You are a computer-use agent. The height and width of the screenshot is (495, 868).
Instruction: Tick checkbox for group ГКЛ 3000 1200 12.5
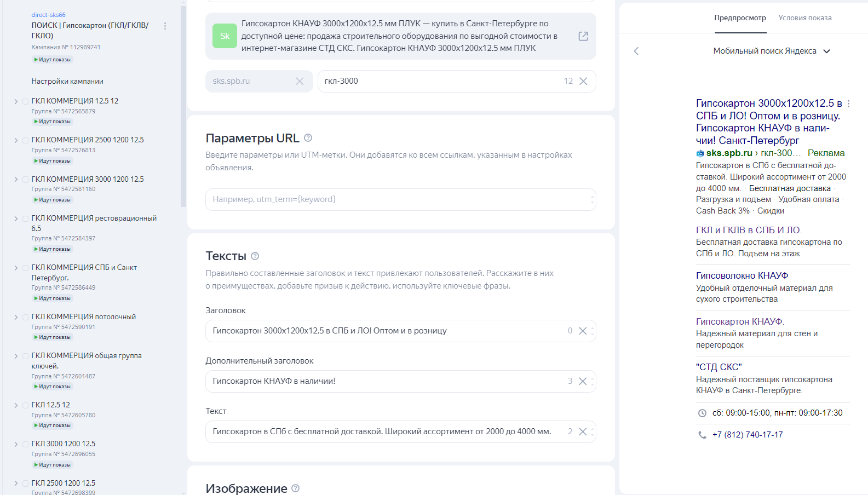click(25, 444)
